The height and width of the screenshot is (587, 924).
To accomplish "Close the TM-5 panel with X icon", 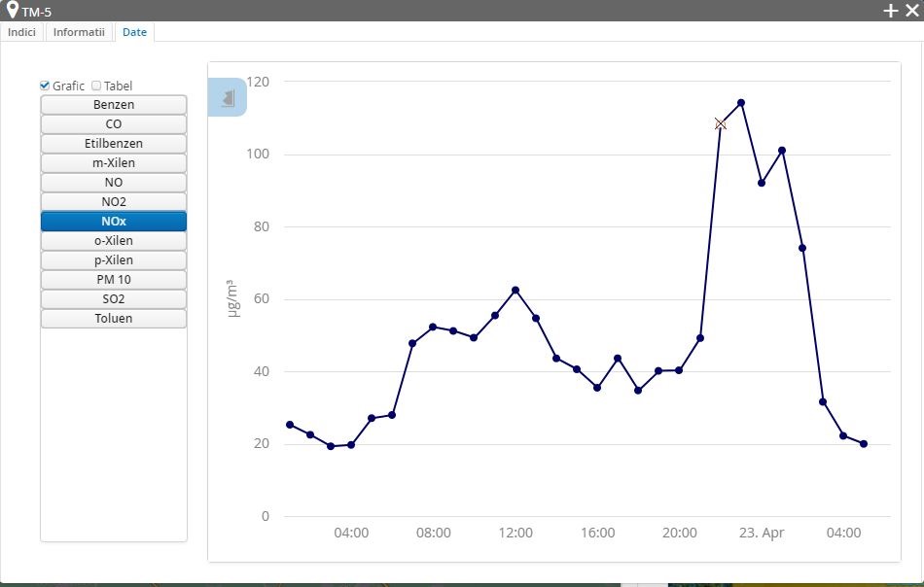I will click(x=911, y=11).
